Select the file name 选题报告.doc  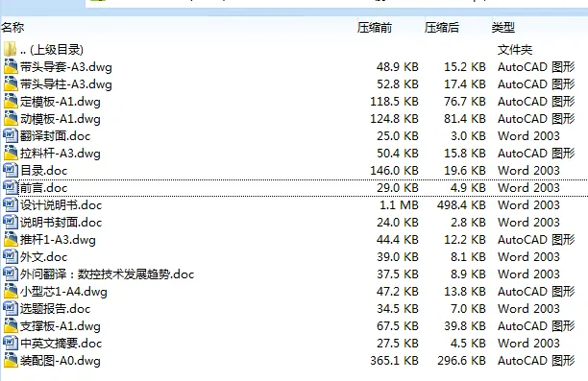[56, 308]
